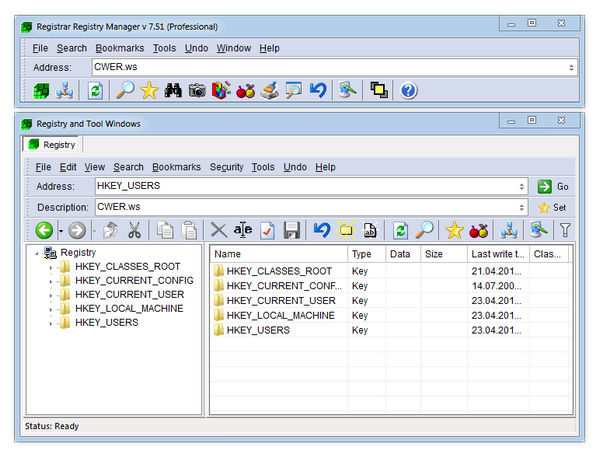Click the magnifier icon in registry toolbar
The height and width of the screenshot is (458, 600).
pyautogui.click(x=424, y=230)
